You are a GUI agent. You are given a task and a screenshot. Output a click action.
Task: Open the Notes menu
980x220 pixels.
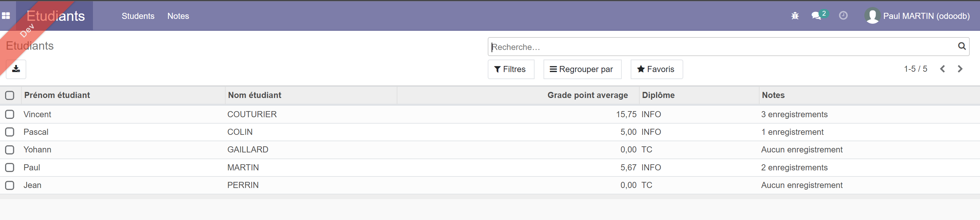pyautogui.click(x=178, y=16)
